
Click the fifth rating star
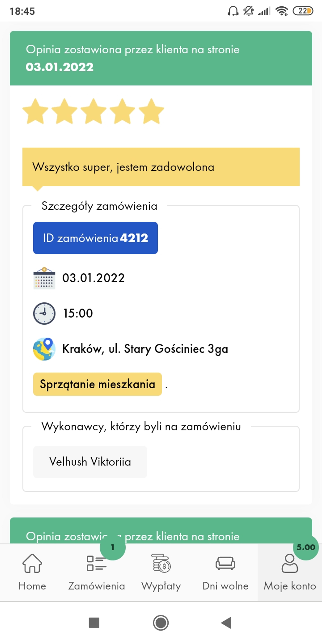(x=151, y=111)
